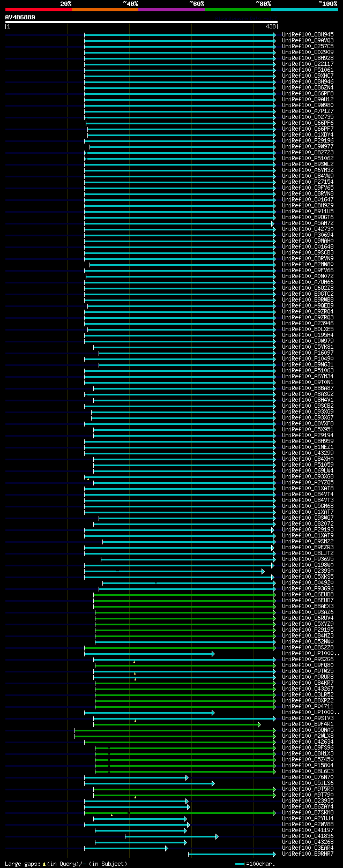Click hit UniRef100_C9W980

coord(308,106)
